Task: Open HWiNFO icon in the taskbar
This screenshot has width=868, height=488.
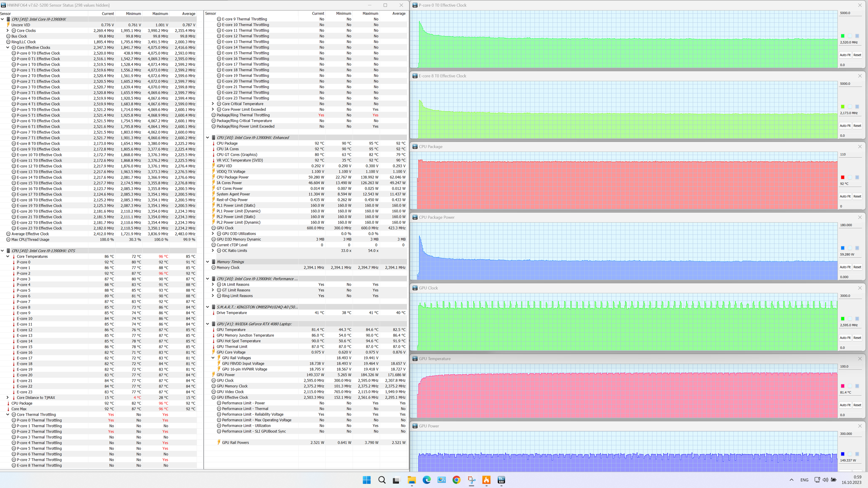Action: pos(501,480)
